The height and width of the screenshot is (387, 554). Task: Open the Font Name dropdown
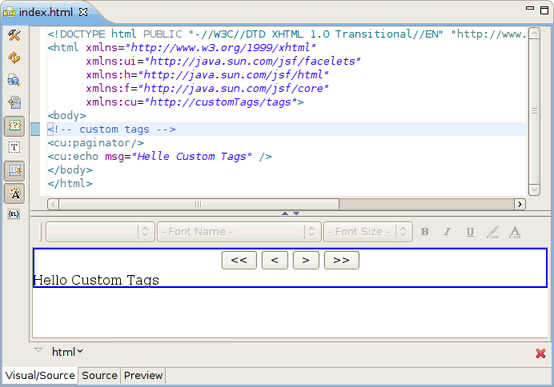coord(239,232)
